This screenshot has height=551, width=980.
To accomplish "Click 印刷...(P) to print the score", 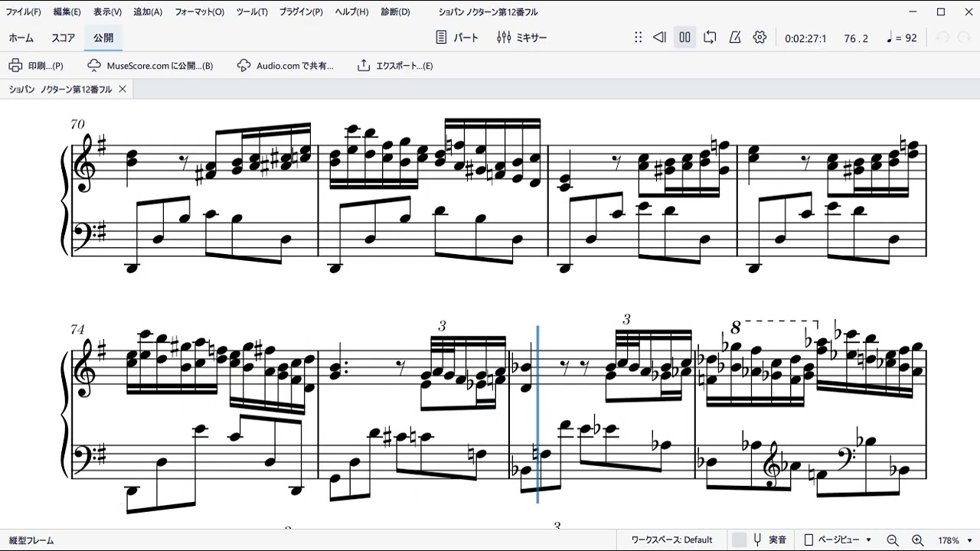I will pyautogui.click(x=36, y=66).
